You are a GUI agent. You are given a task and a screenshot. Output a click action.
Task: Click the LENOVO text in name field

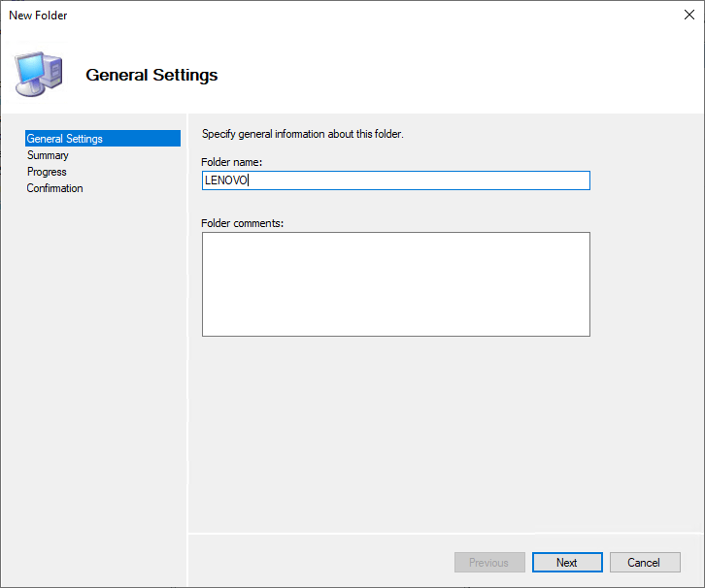tap(226, 180)
